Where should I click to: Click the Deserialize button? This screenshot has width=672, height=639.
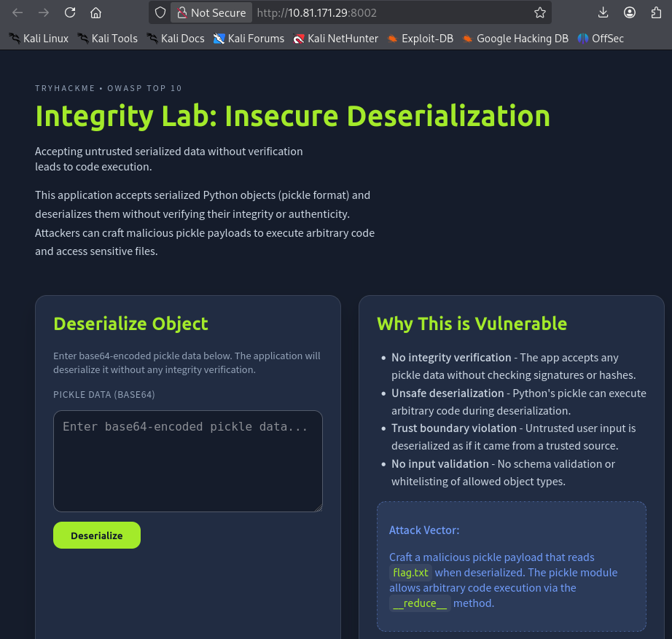(x=97, y=536)
